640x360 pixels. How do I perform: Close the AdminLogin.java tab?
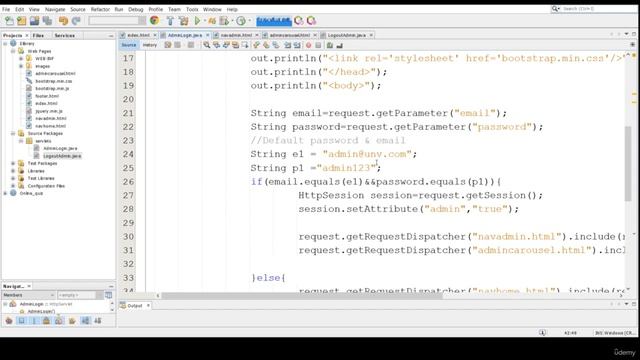coord(207,36)
